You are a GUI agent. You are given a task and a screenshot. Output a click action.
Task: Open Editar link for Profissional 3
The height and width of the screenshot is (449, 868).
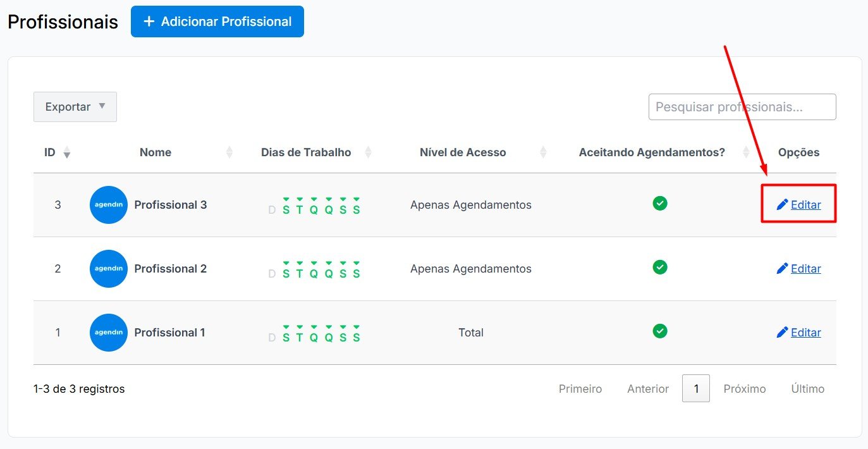click(805, 205)
